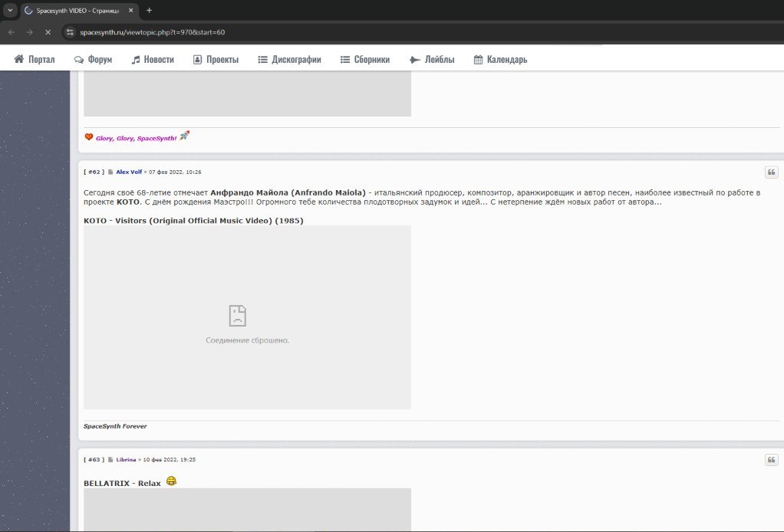Click the broken KOTO Visitors video embed
This screenshot has width=784, height=532.
[x=247, y=317]
